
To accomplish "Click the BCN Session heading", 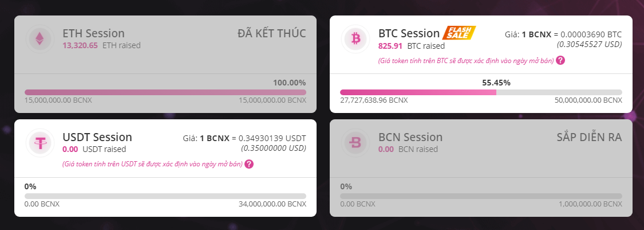I will pos(410,137).
